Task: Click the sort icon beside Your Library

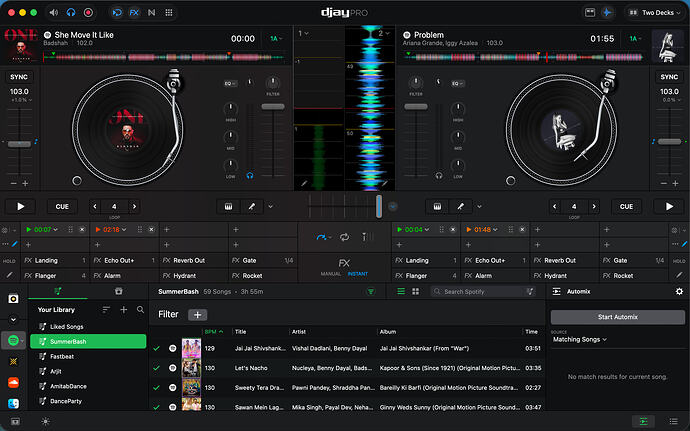Action: coord(106,309)
